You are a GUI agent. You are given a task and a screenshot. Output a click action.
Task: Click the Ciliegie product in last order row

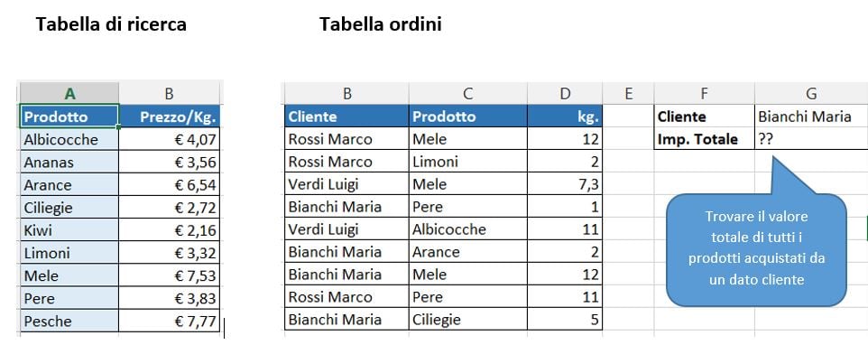pyautogui.click(x=467, y=320)
